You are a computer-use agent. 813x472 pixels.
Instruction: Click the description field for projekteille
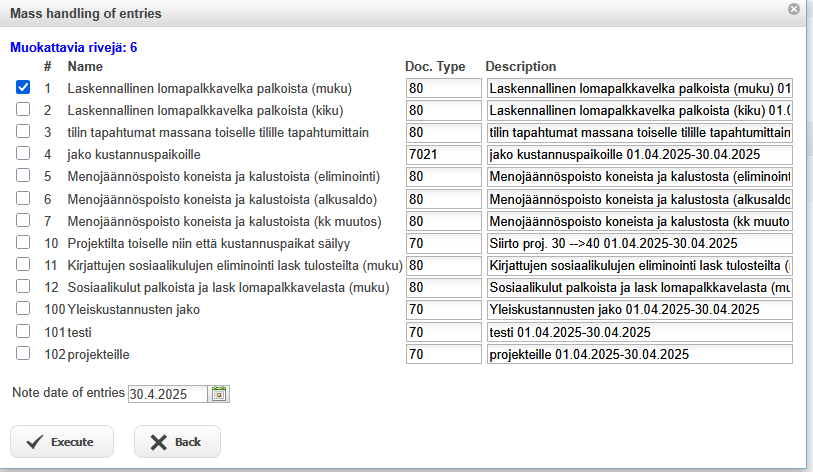pyautogui.click(x=639, y=354)
